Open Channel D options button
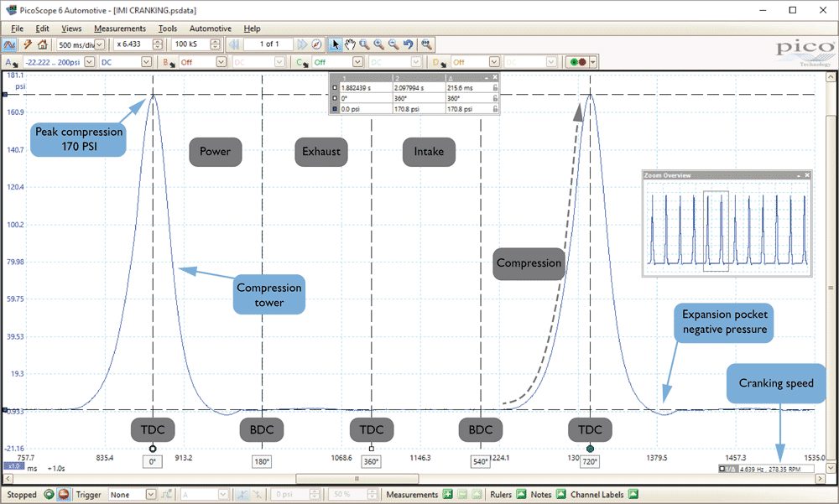Screen dimensions: 839x504 (x=440, y=63)
